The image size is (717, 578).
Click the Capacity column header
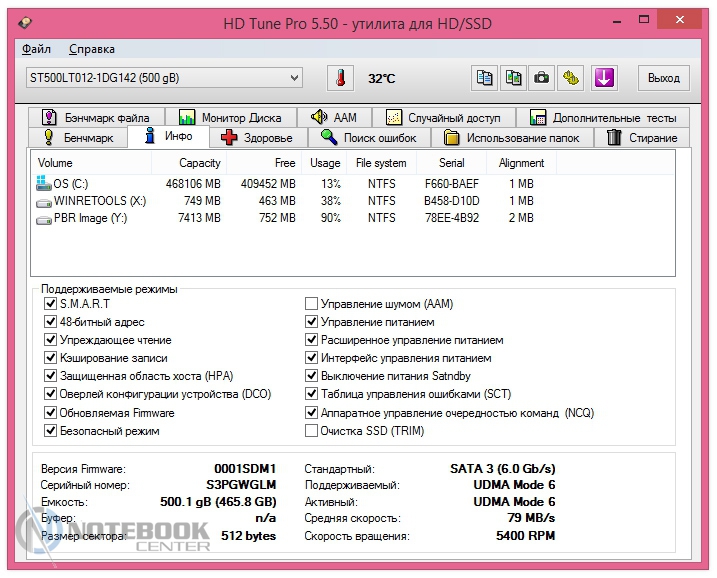pos(188,163)
